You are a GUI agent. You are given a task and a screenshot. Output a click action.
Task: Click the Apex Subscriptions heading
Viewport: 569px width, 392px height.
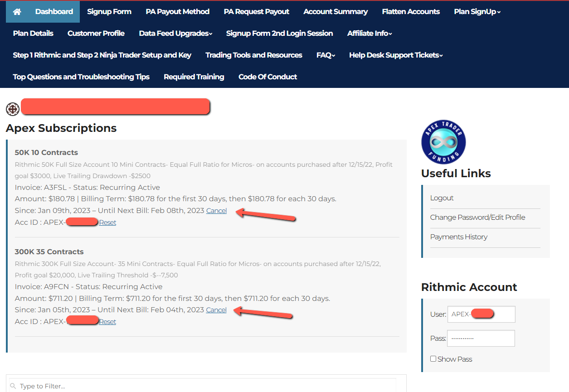pyautogui.click(x=61, y=128)
